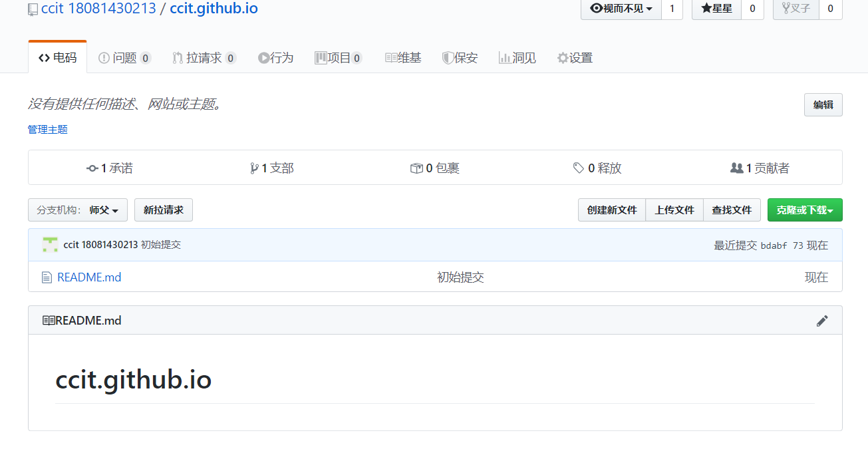Click the commit icon next to 1 承诺

[92, 168]
